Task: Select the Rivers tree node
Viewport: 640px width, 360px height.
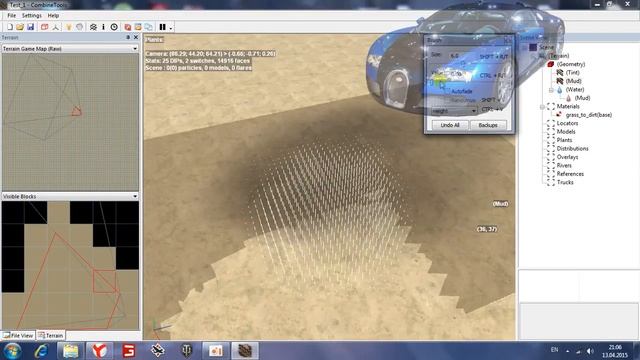Action: tap(564, 166)
